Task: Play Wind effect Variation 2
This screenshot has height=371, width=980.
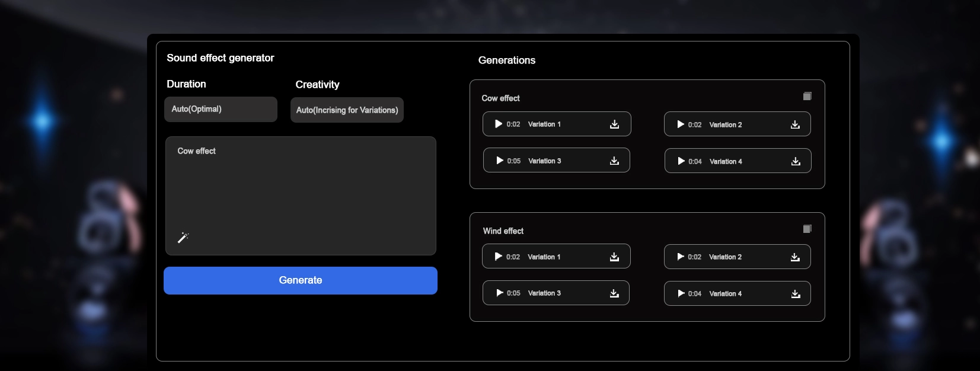Action: [x=681, y=257]
